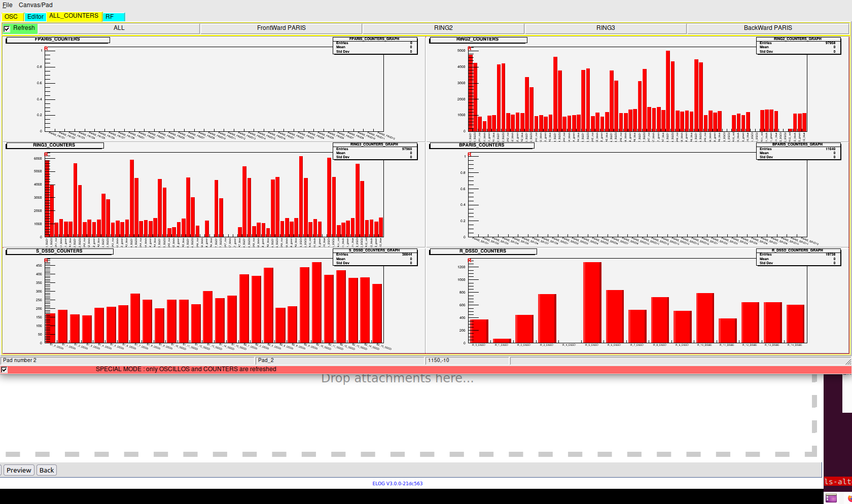This screenshot has height=504, width=852.
Task: Click the RING3 button
Action: 606,28
